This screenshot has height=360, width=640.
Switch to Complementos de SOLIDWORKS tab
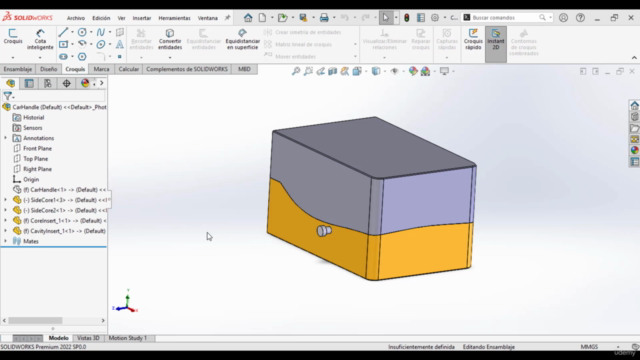(x=187, y=69)
